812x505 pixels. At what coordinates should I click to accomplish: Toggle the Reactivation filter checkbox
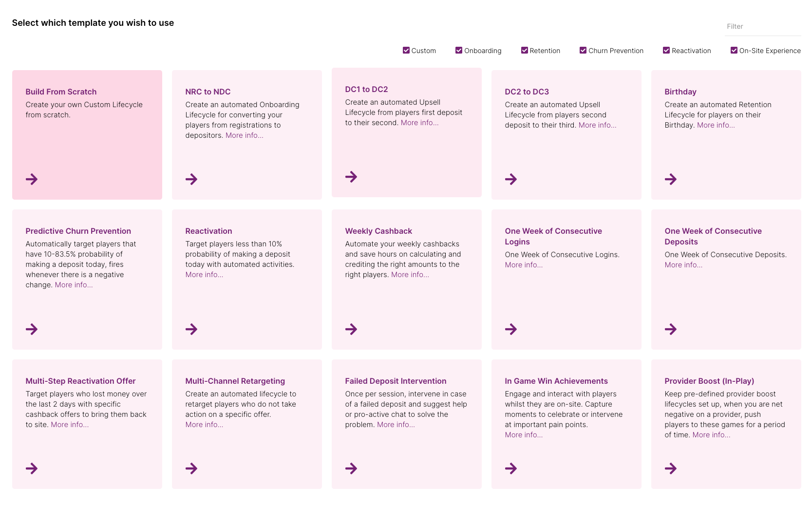tap(666, 50)
